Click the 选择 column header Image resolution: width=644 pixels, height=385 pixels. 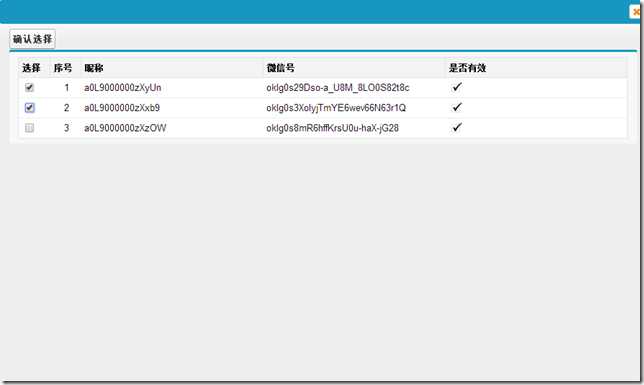31,68
